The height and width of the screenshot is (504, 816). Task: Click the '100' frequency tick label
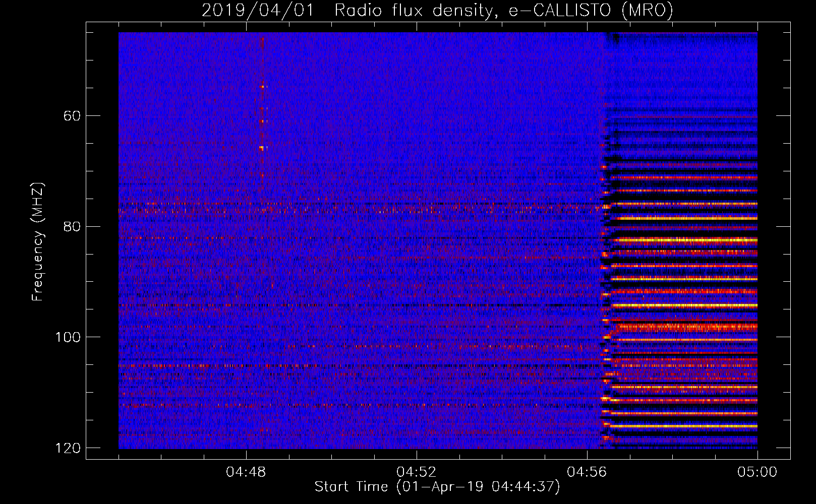pos(68,337)
